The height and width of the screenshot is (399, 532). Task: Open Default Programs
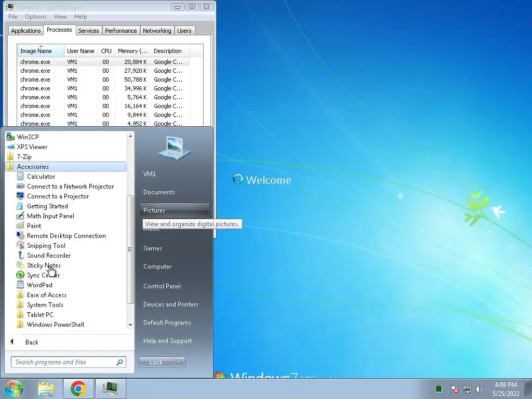(x=167, y=323)
